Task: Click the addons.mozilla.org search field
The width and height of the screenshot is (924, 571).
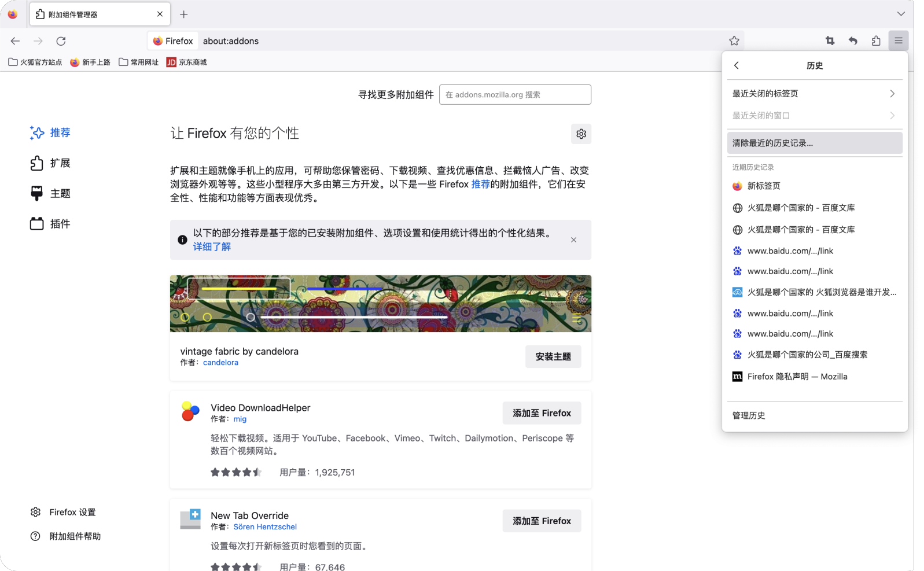Action: point(515,95)
